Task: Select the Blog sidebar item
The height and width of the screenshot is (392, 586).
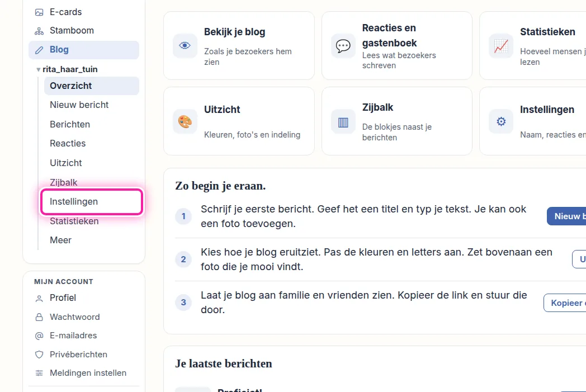Action: [84, 50]
